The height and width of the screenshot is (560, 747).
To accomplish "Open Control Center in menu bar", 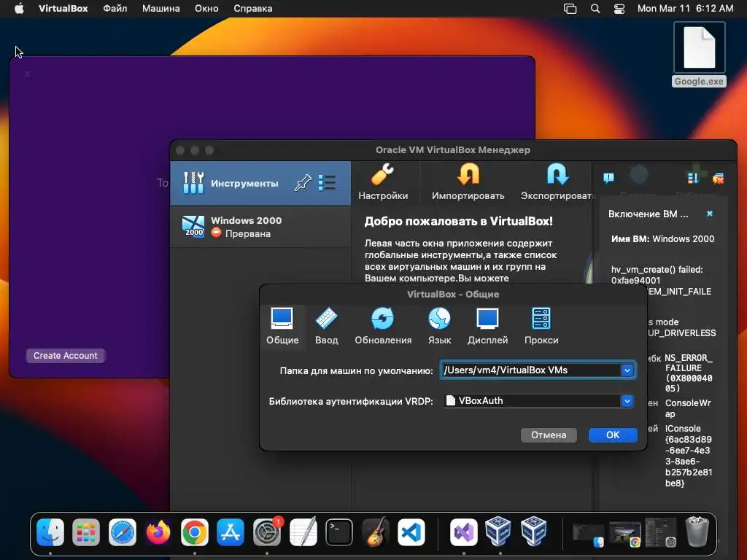I will pos(619,9).
